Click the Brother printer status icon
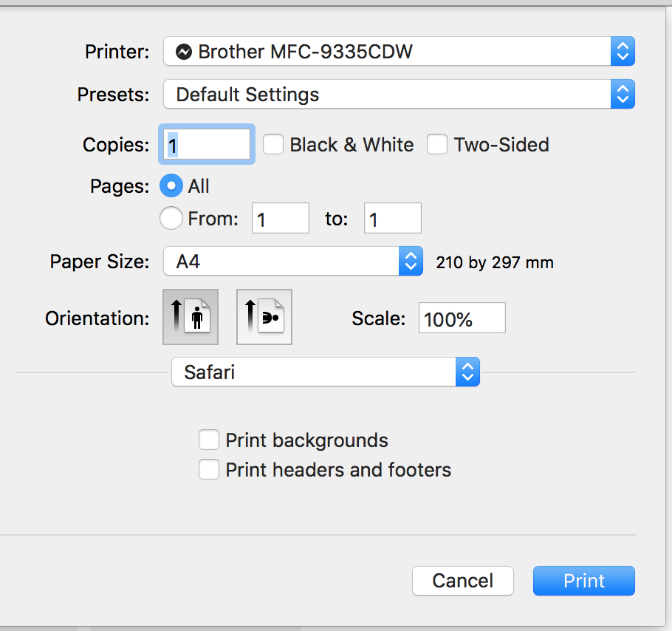Image resolution: width=672 pixels, height=631 pixels. (183, 52)
